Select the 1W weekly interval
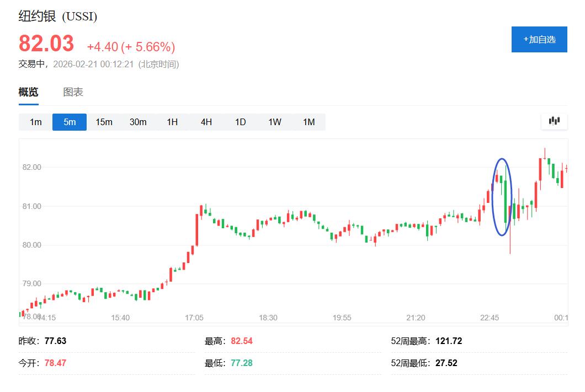This screenshot has height=392, width=585. [x=275, y=122]
